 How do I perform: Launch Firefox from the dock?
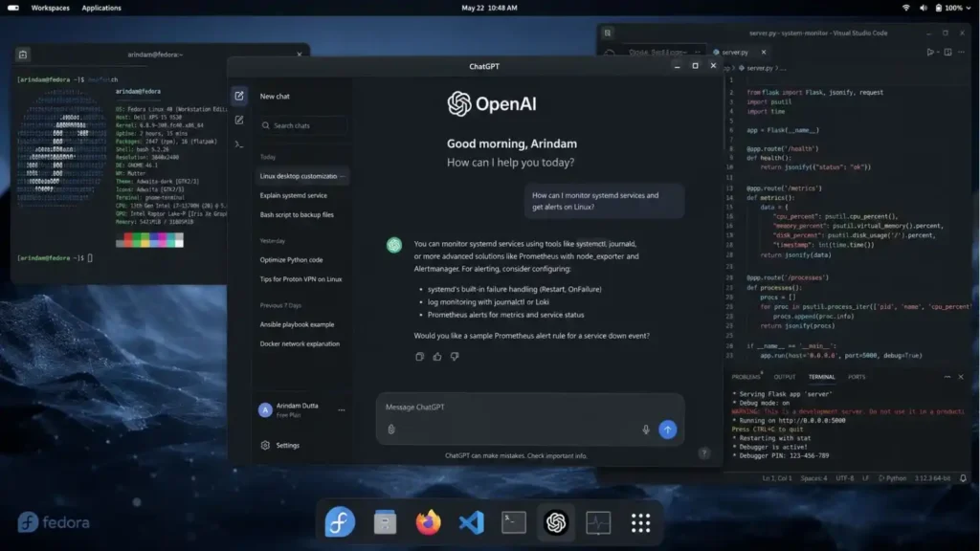click(x=428, y=522)
